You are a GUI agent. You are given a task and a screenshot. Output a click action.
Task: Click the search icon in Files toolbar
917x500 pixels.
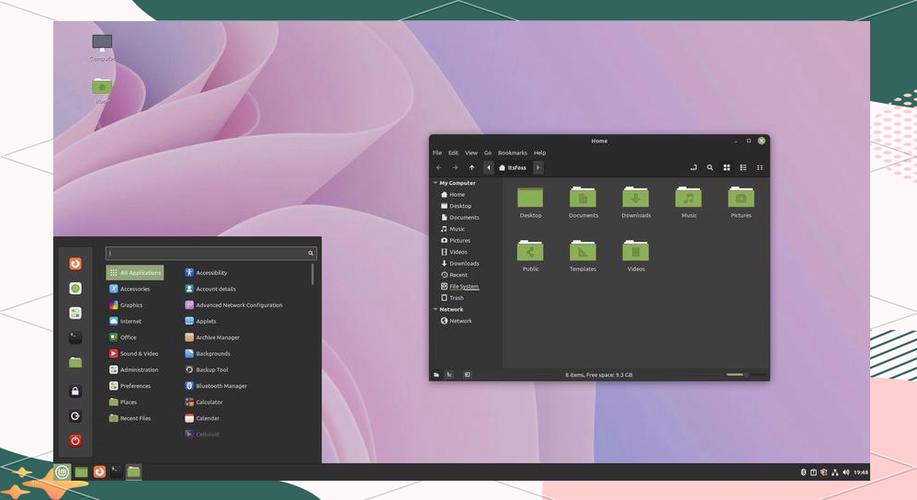[710, 167]
